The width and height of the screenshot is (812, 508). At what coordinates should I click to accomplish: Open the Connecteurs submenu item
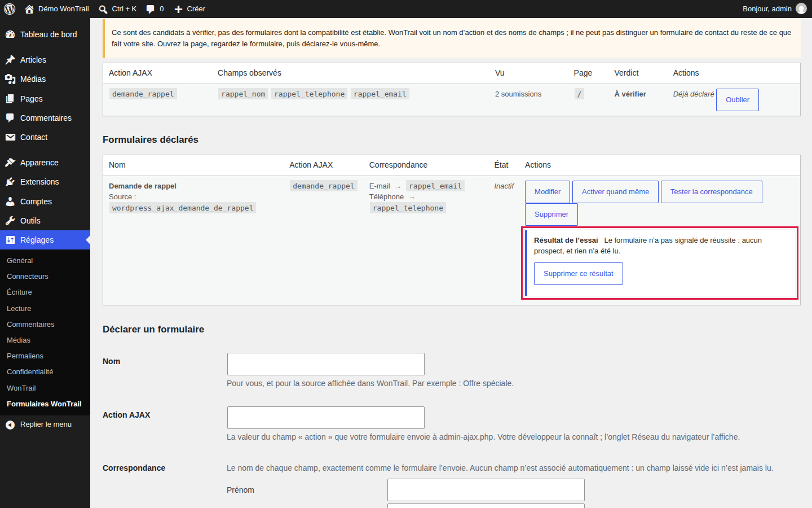[x=28, y=276]
